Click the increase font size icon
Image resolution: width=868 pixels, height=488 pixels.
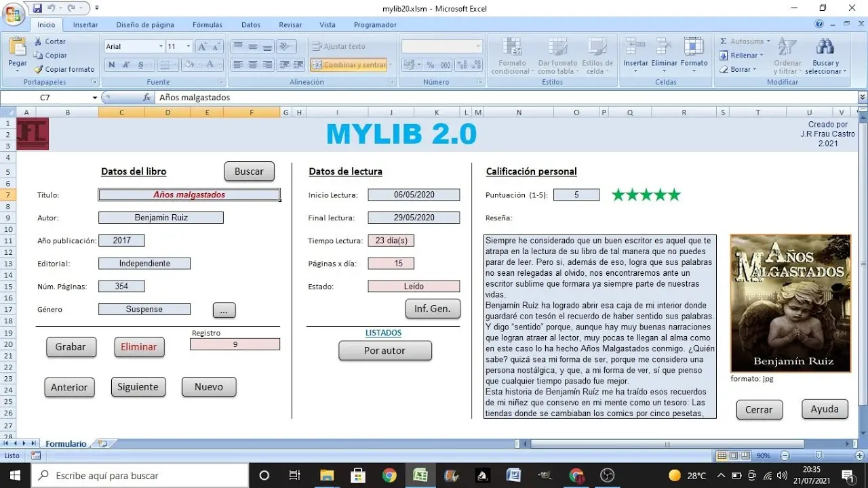click(202, 47)
